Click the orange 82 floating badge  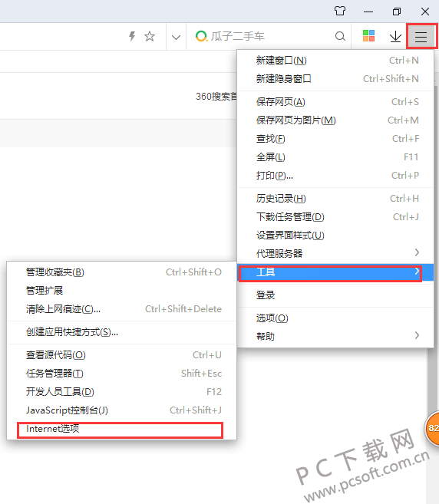click(x=432, y=428)
